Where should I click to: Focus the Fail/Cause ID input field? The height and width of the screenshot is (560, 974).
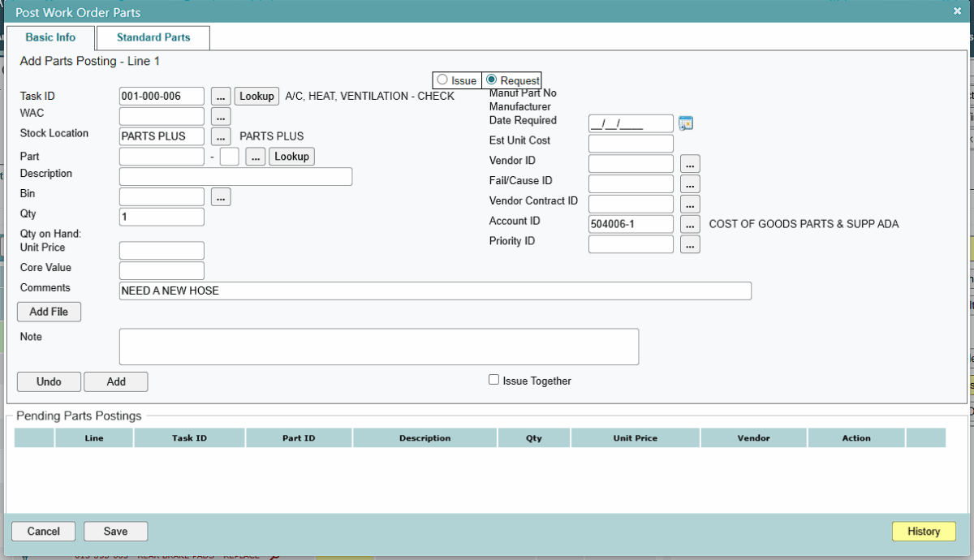(x=631, y=184)
